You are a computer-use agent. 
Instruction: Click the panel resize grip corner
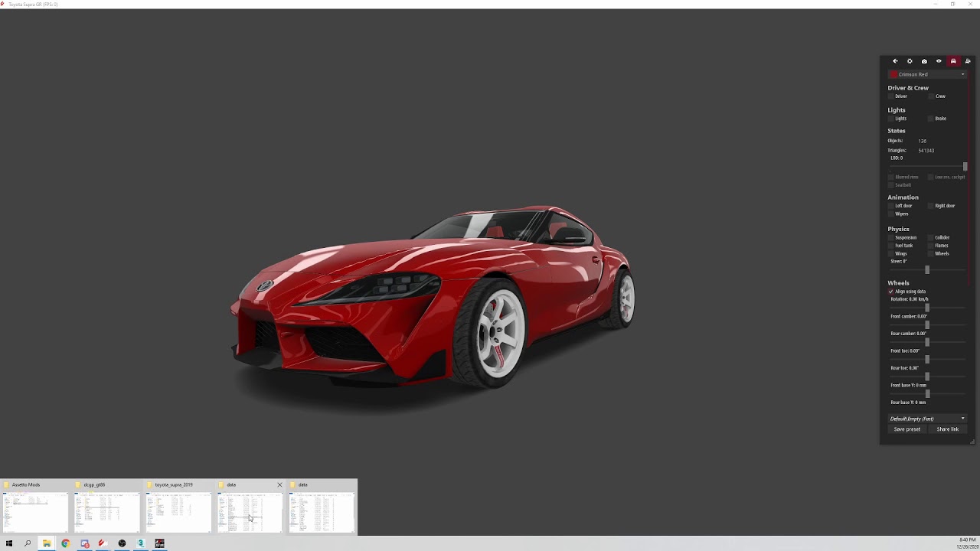point(972,442)
